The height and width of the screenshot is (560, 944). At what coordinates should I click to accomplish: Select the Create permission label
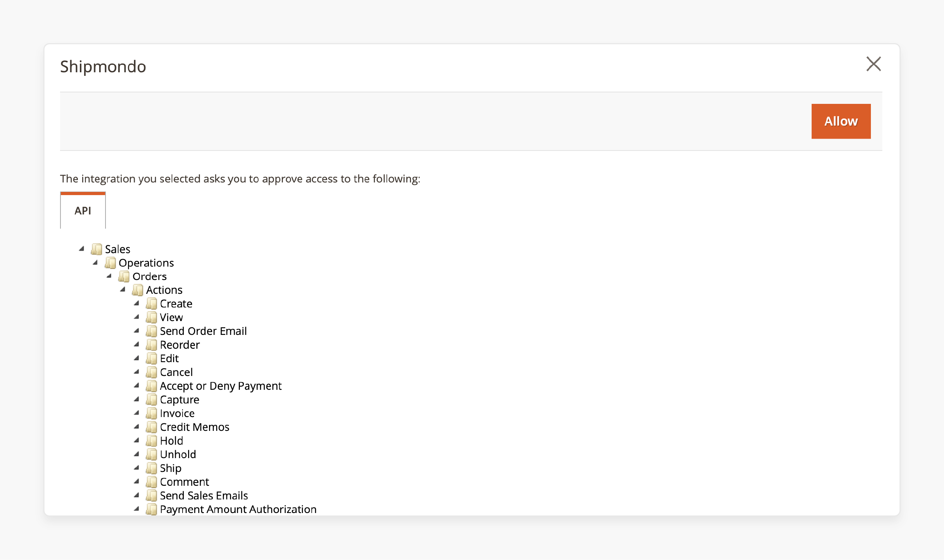[x=176, y=304]
